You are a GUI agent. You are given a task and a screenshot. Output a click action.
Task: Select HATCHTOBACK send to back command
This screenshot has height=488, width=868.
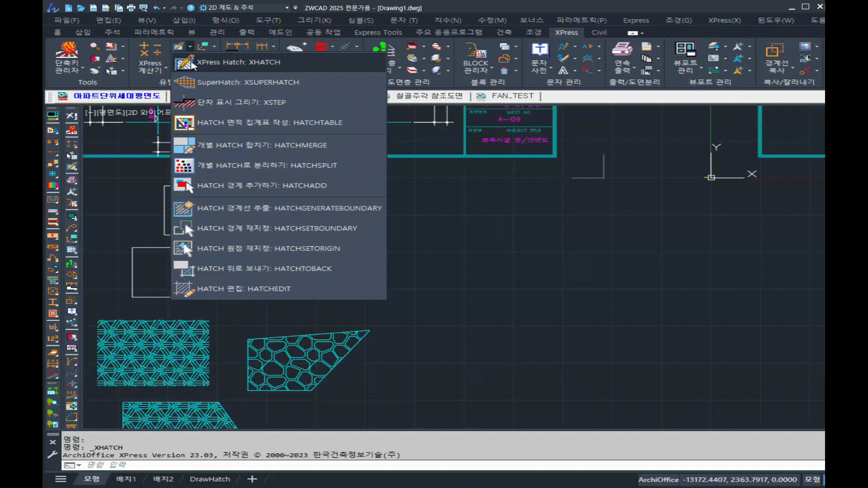(x=264, y=268)
